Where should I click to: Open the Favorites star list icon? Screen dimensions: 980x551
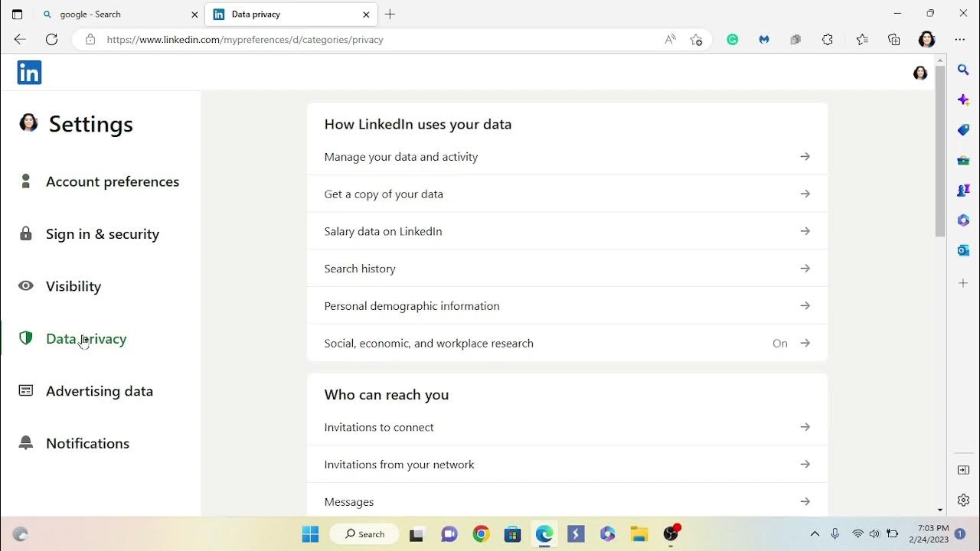click(x=862, y=40)
